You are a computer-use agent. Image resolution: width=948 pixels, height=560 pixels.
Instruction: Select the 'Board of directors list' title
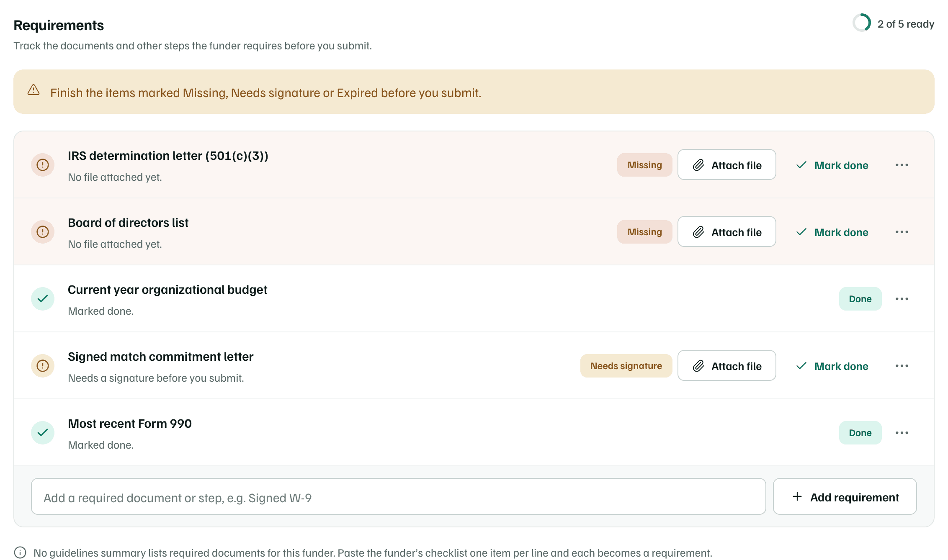click(x=128, y=223)
